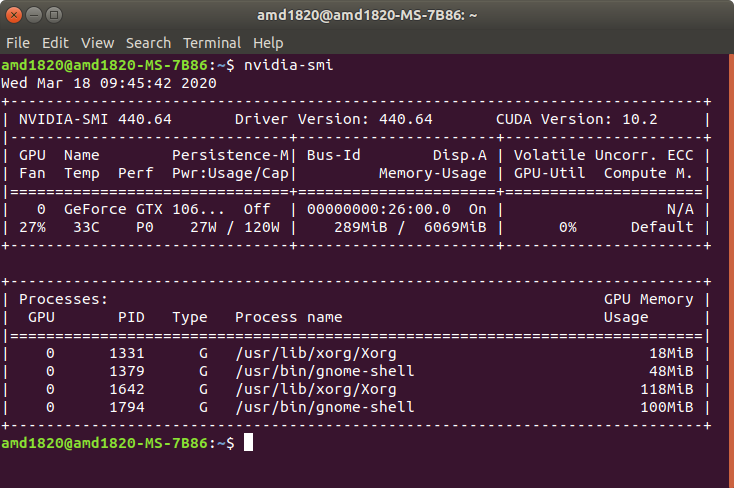Open the Edit menu
The image size is (734, 488).
55,43
